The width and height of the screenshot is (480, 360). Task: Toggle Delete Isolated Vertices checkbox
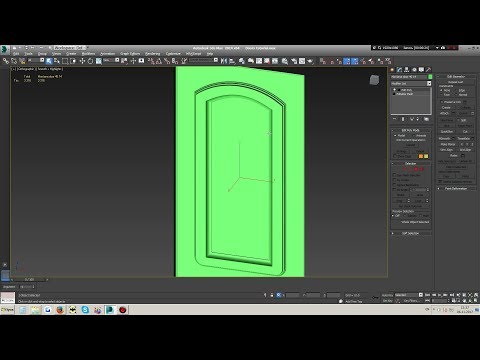click(x=439, y=181)
